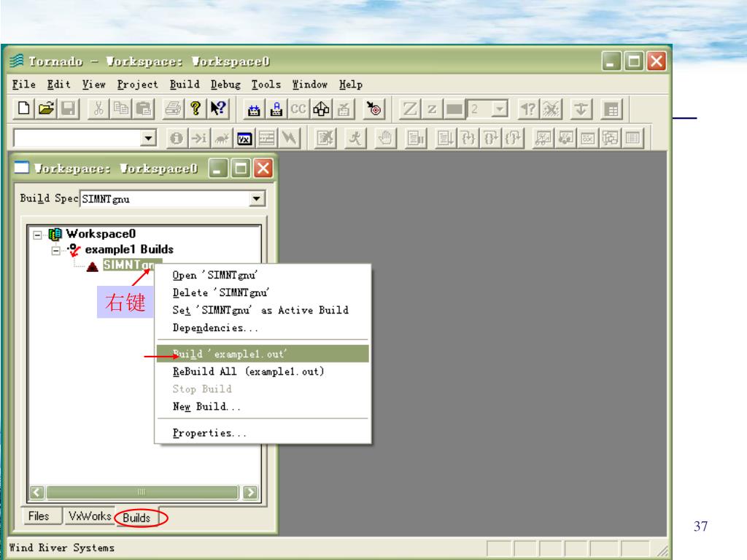Click the Cut scissors icon

[98, 109]
